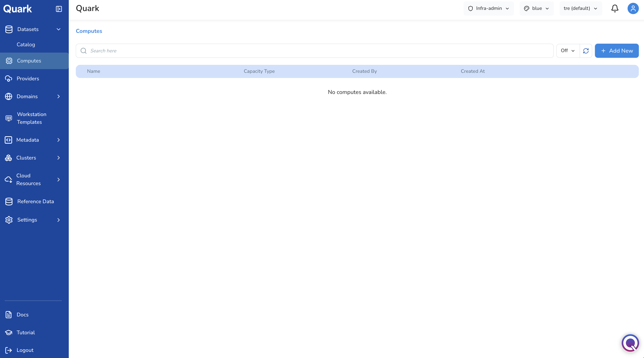Screen dimensions: 644x358
Task: Open Catalog under Datasets
Action: (26, 45)
